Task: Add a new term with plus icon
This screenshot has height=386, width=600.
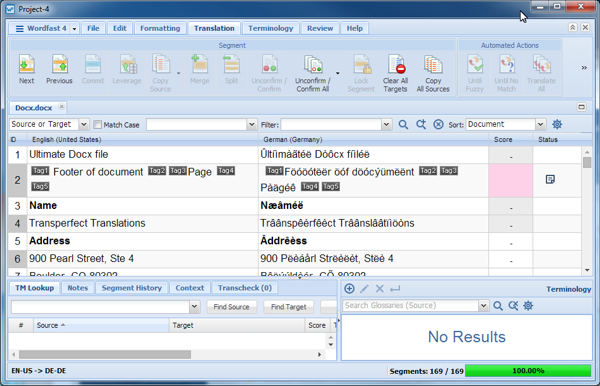Action: click(x=349, y=288)
